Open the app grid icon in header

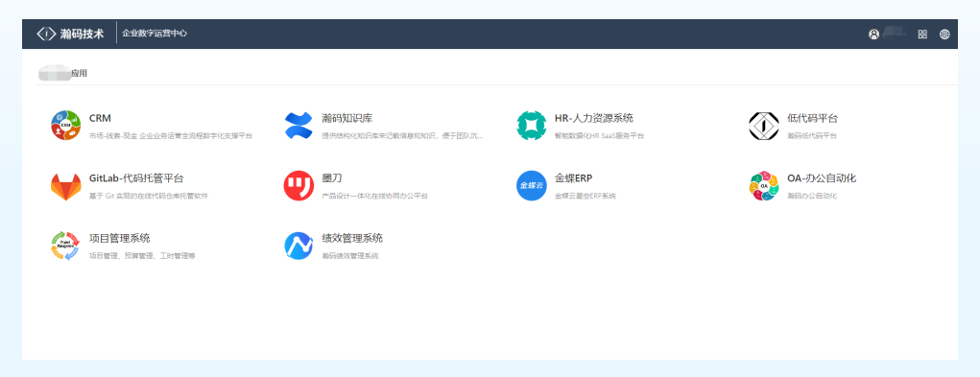point(922,35)
